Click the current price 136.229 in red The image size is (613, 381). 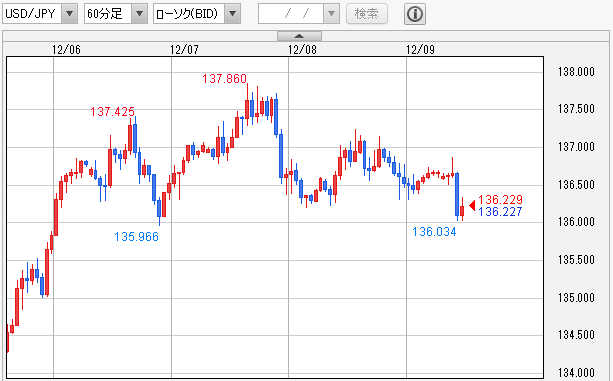pos(500,200)
